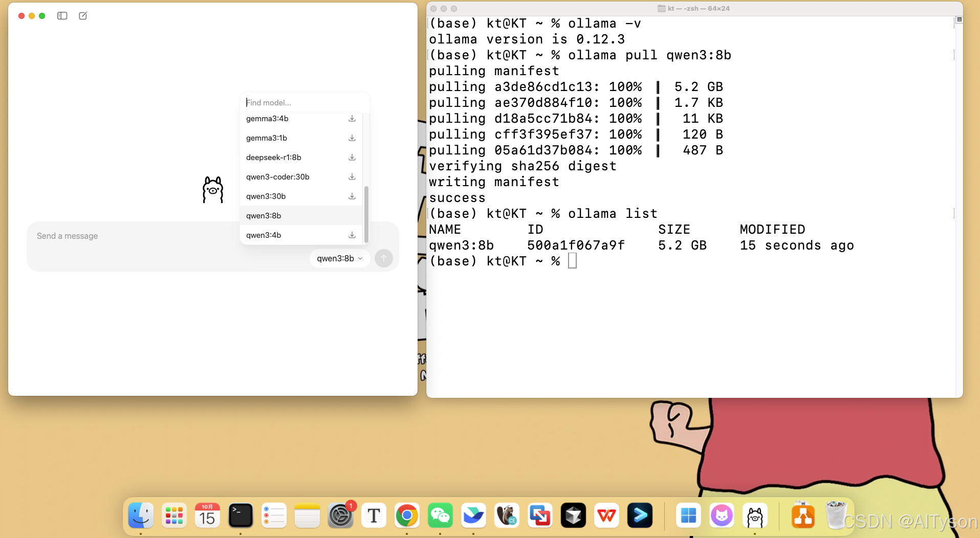980x538 pixels.
Task: Open the purple cat app in Dock
Action: tap(722, 515)
